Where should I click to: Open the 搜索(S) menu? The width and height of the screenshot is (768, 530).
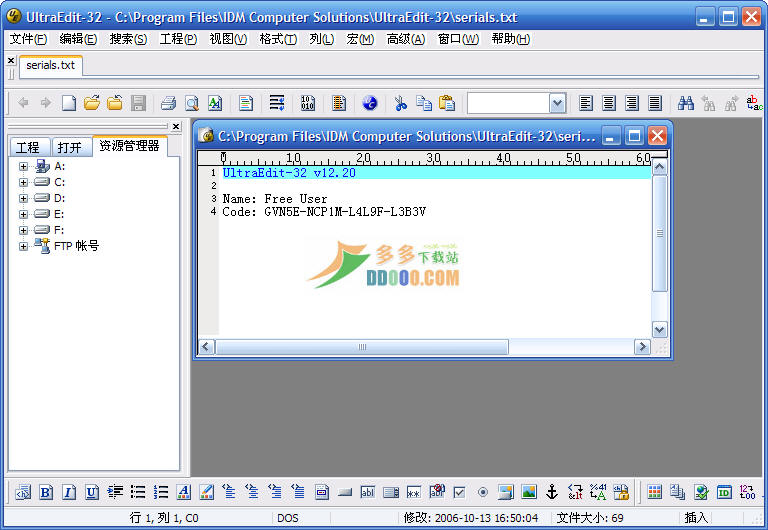128,39
